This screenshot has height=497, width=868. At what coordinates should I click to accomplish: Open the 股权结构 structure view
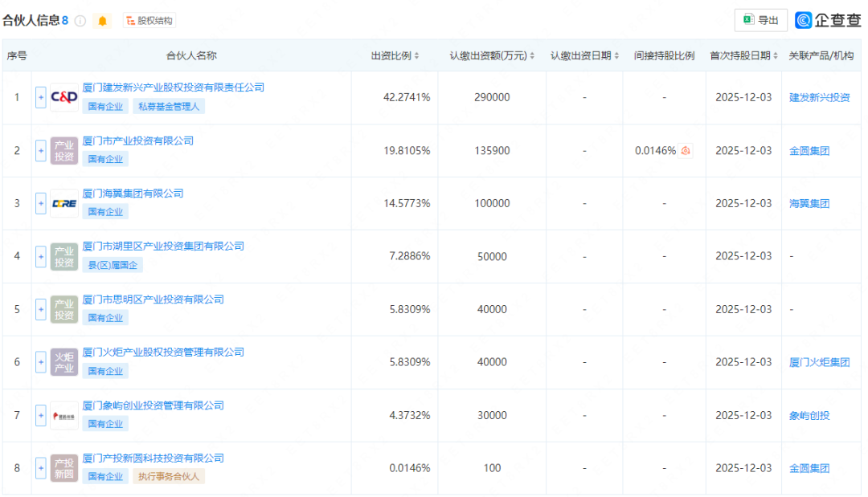(x=149, y=21)
